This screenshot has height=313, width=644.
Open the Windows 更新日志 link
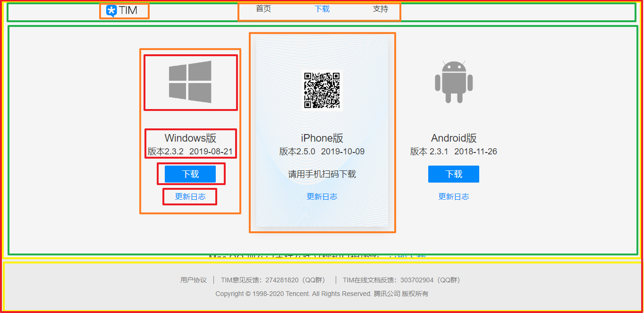[x=190, y=196]
